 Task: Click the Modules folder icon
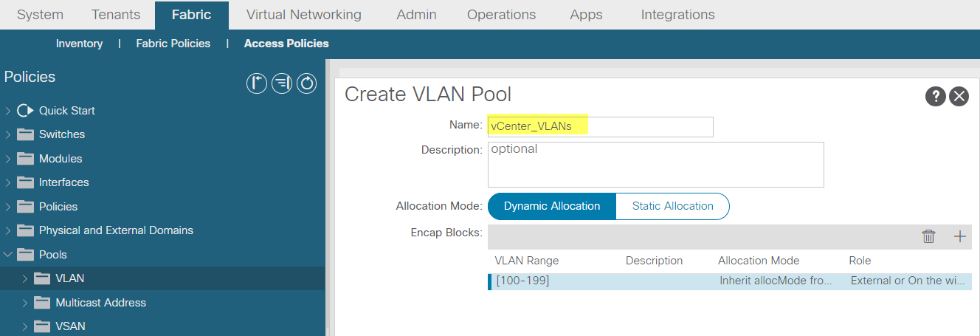pos(26,159)
